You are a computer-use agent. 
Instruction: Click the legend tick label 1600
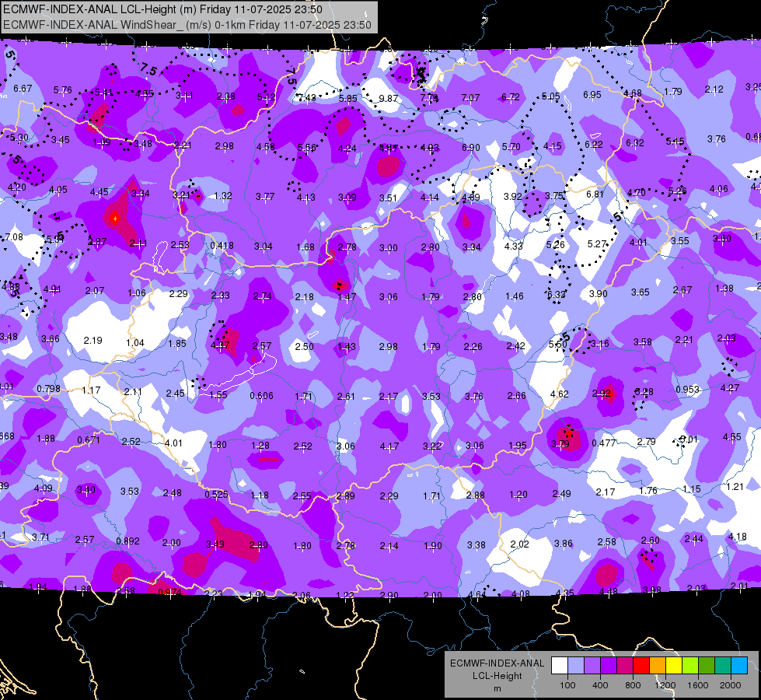click(x=698, y=685)
